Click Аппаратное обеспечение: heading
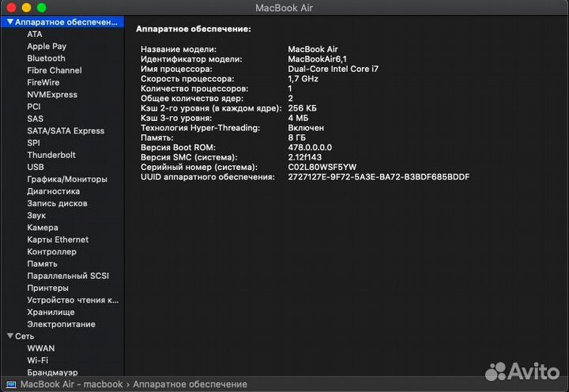This screenshot has width=569, height=392. [x=194, y=29]
